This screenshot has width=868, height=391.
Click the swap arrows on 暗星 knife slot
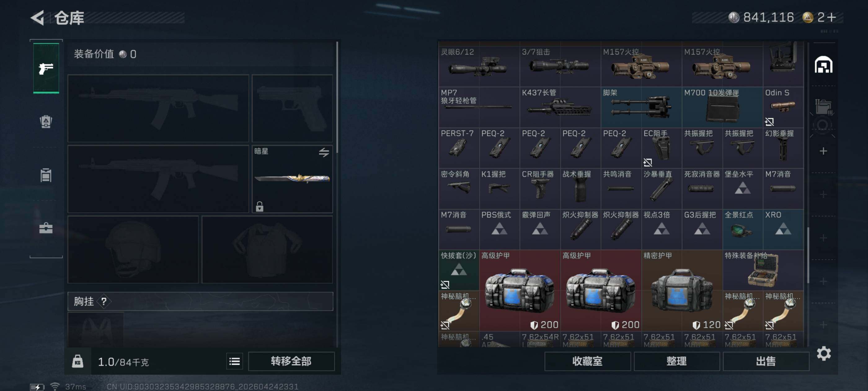click(x=324, y=152)
